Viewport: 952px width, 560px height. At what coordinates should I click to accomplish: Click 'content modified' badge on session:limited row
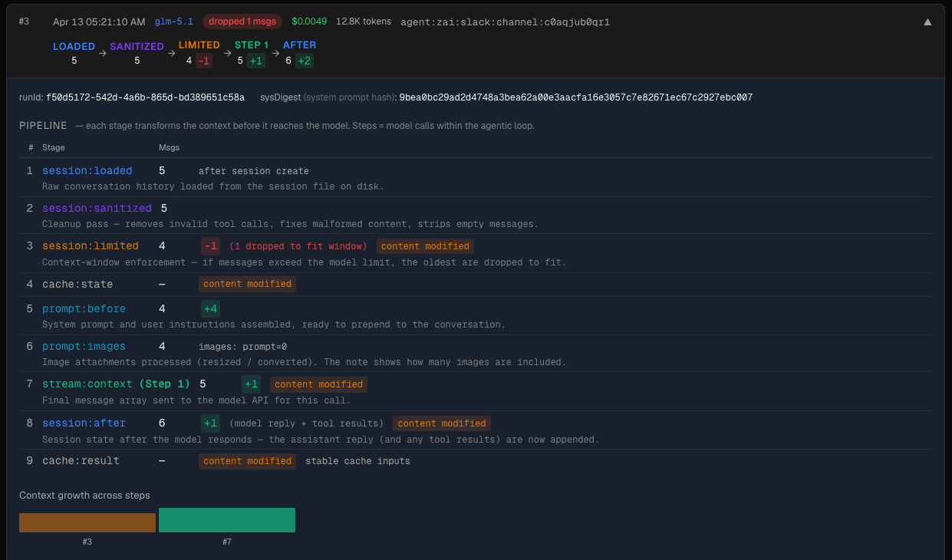pyautogui.click(x=425, y=246)
